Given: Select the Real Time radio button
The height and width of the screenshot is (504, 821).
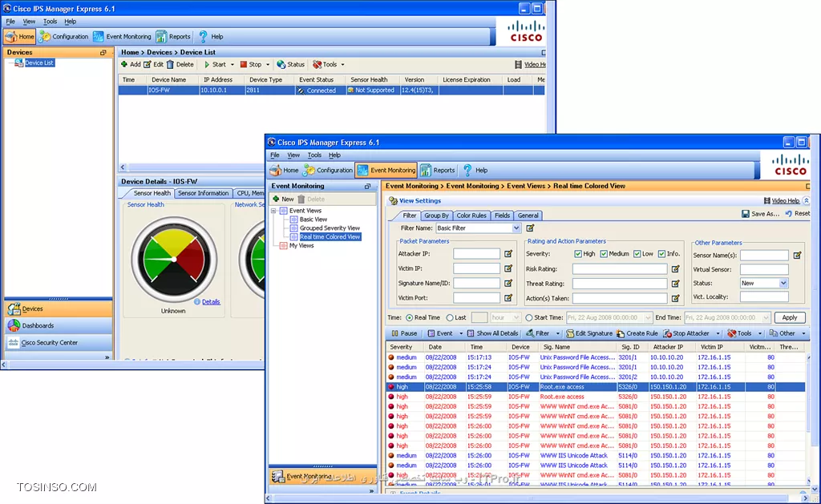Looking at the screenshot, I should pyautogui.click(x=410, y=317).
